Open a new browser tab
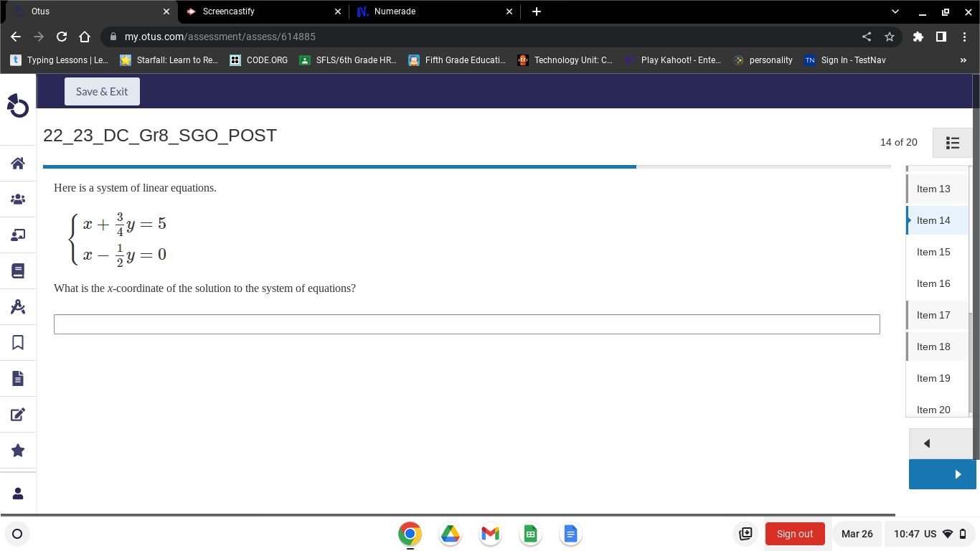 (536, 11)
